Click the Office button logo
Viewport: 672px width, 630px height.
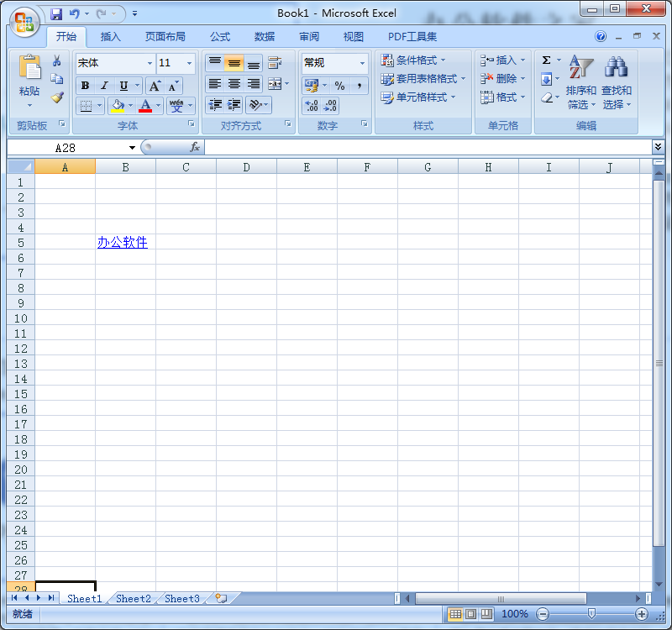pos(24,23)
